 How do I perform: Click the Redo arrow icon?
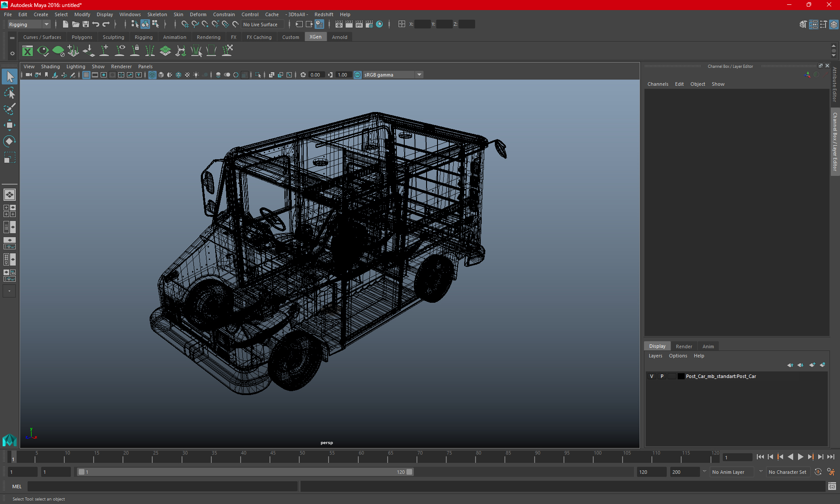[106, 24]
